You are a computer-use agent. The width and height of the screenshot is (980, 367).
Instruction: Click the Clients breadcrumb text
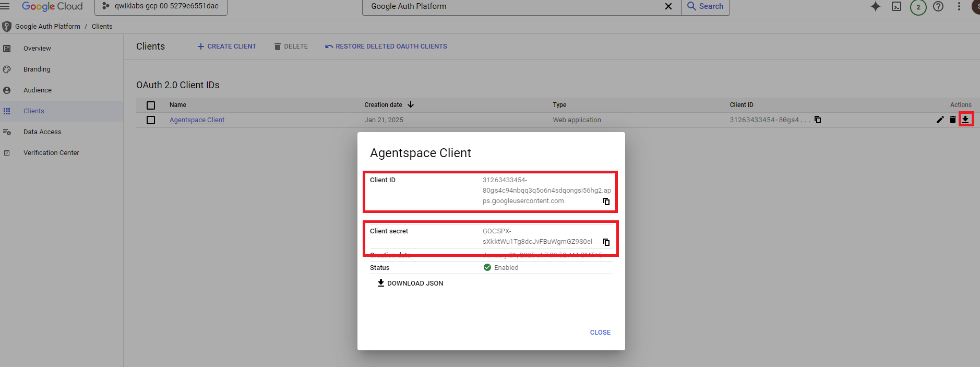[x=102, y=26]
